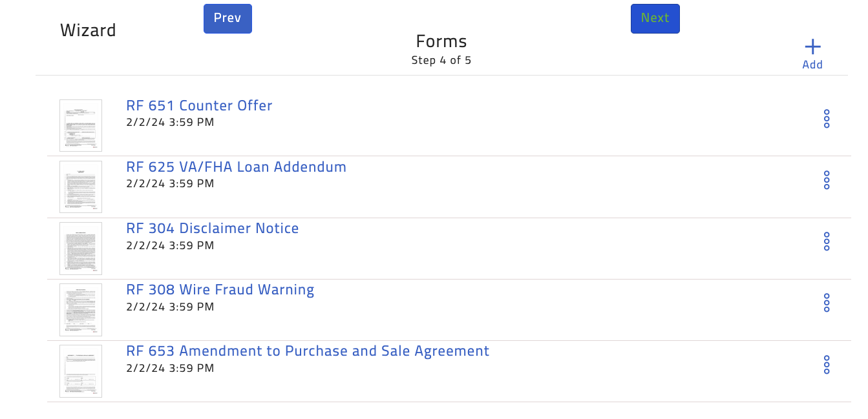Open the RF 308 Wire Fraud Warning form

(221, 289)
